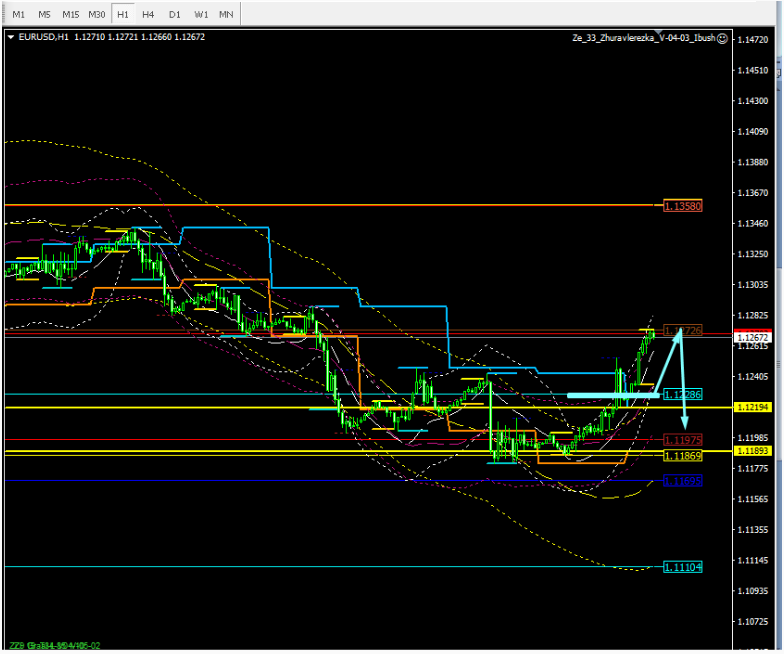The image size is (784, 654).
Task: Select the cyan 1.11104 price label
Action: tap(684, 567)
